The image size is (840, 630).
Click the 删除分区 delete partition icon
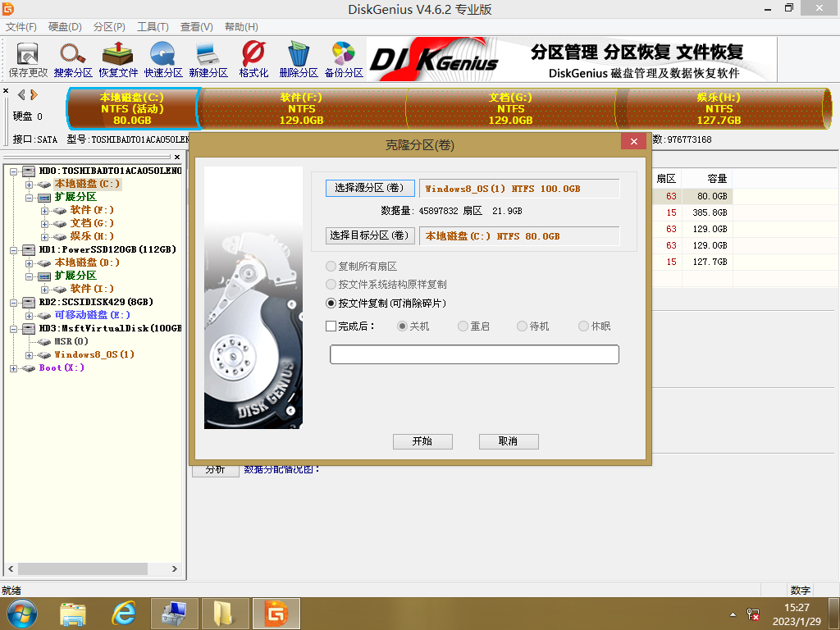click(x=299, y=59)
